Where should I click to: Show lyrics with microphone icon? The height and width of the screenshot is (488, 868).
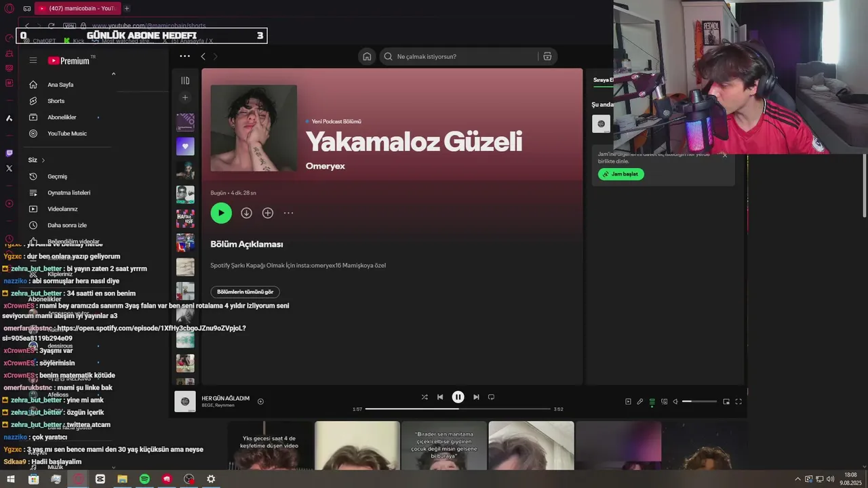pyautogui.click(x=639, y=401)
